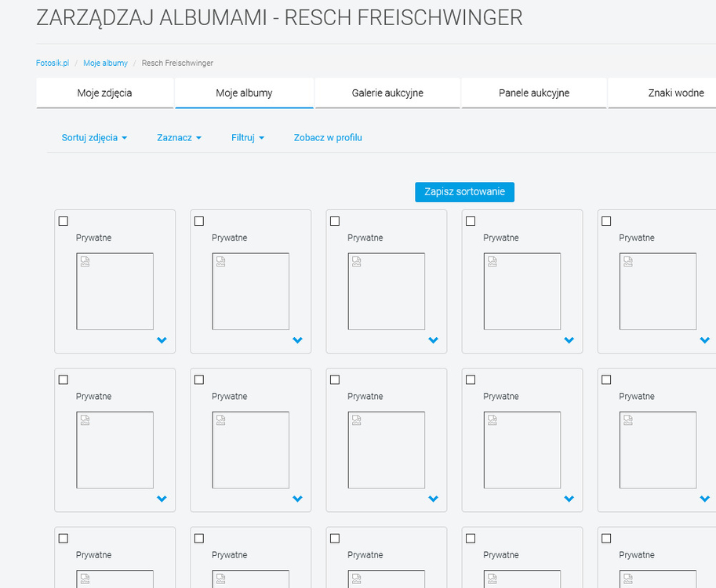716x588 pixels.
Task: Open the Sortuj zdjęcia dropdown
Action: click(94, 138)
